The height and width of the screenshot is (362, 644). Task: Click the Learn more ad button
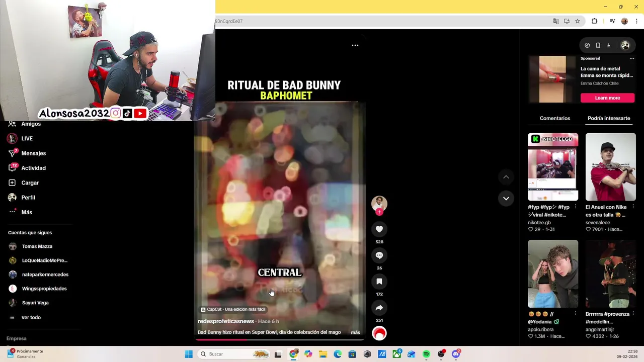tap(607, 98)
